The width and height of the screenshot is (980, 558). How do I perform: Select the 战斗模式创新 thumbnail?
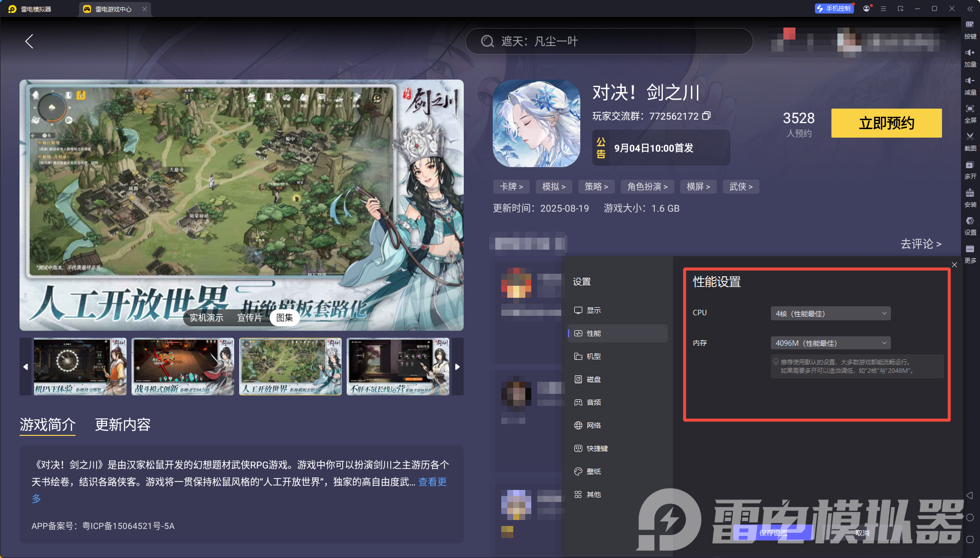(183, 366)
